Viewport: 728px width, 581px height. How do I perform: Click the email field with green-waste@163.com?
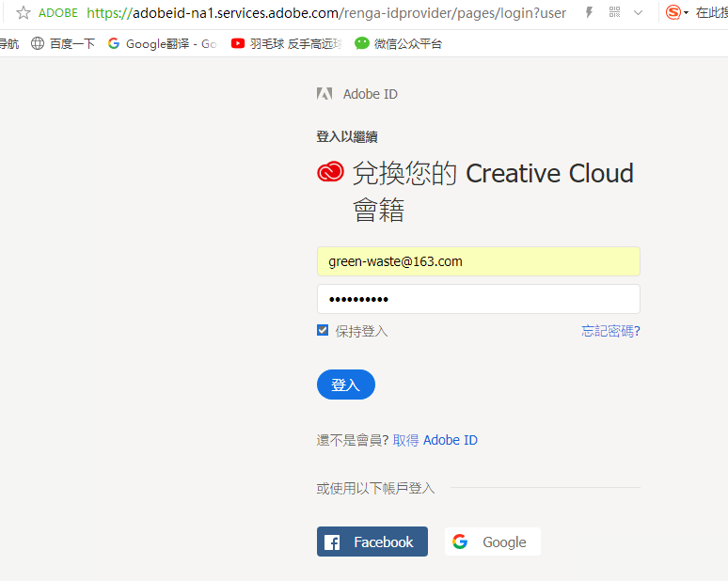point(479,261)
